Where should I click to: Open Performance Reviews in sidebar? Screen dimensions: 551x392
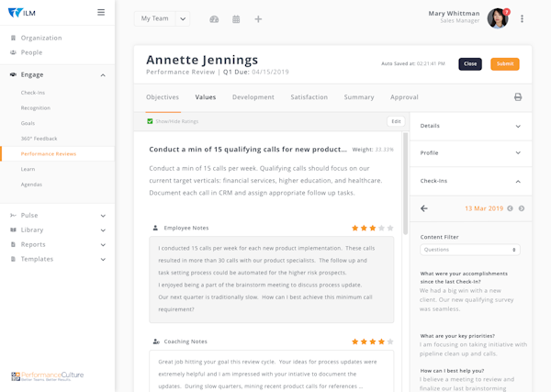coord(49,153)
